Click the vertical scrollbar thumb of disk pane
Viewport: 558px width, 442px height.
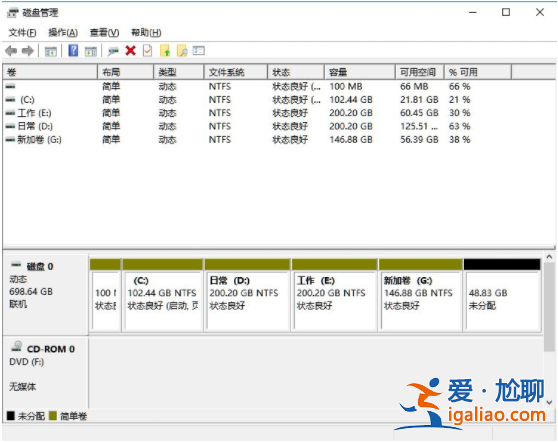[549, 306]
